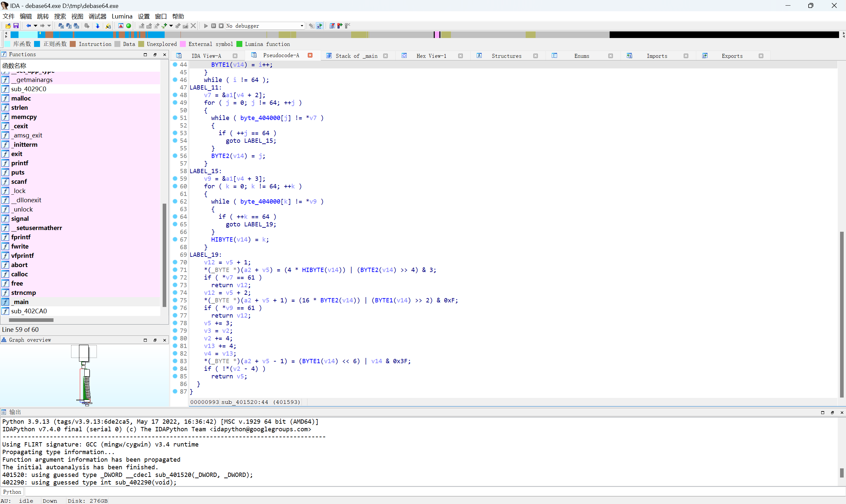846x504 pixels.
Task: Click the asterisk array toolbar icon
Action: pos(178,26)
